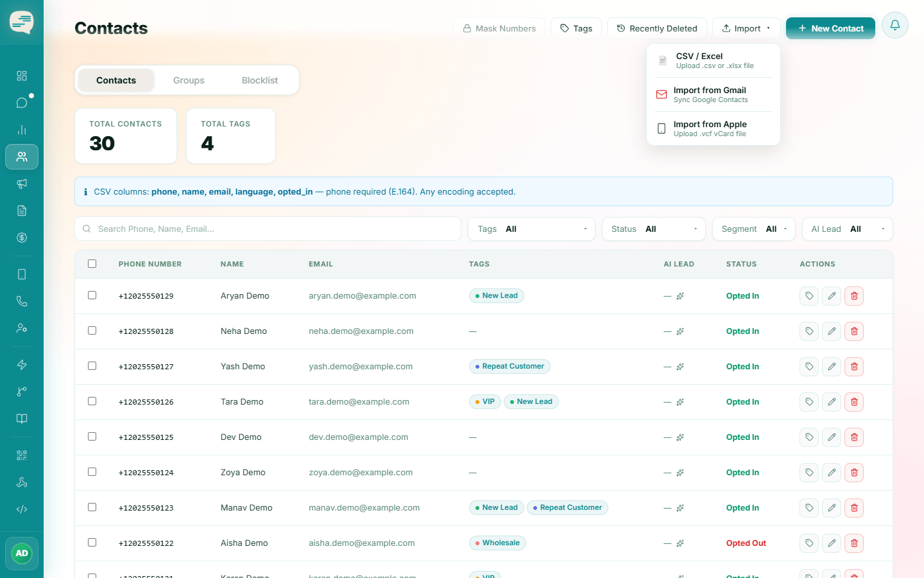Open the templates document sidebar icon
The width and height of the screenshot is (924, 578).
click(22, 211)
